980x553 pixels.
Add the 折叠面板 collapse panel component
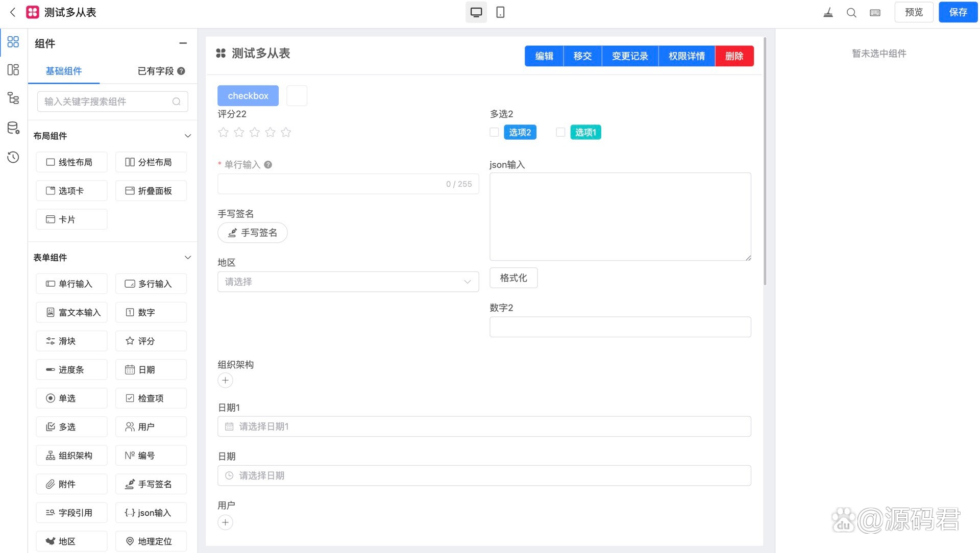[x=151, y=191]
